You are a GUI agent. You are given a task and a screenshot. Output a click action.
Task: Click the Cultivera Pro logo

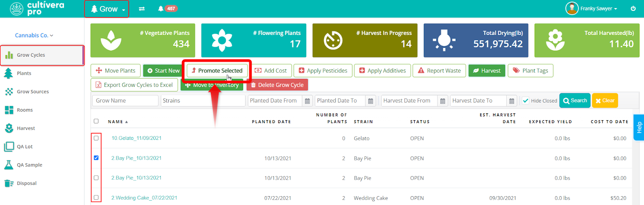pos(37,8)
